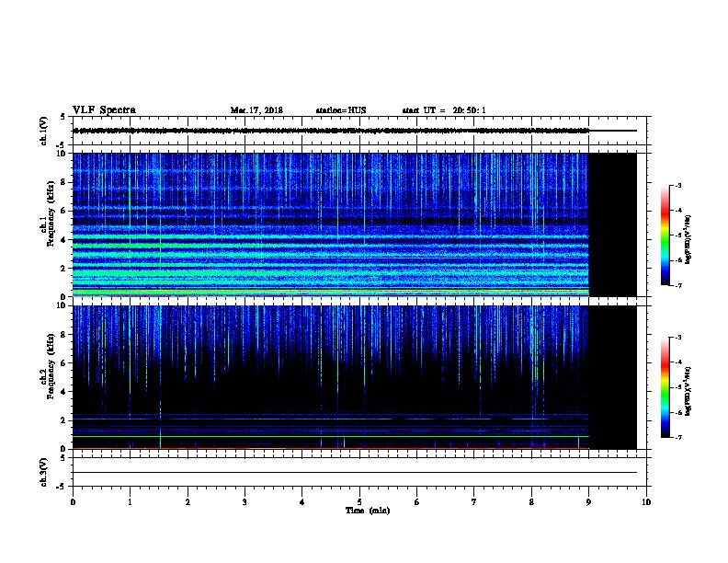Select the date text "Mar.17, 2018"

pos(256,110)
